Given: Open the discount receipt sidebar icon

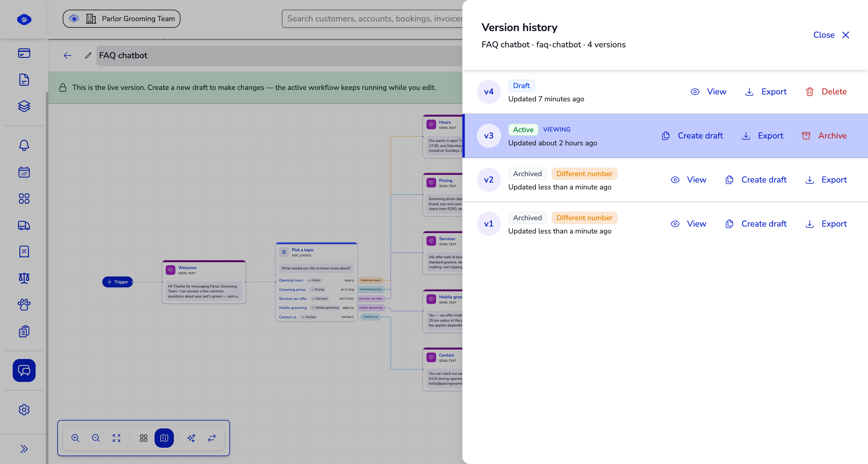Looking at the screenshot, I should point(24,252).
